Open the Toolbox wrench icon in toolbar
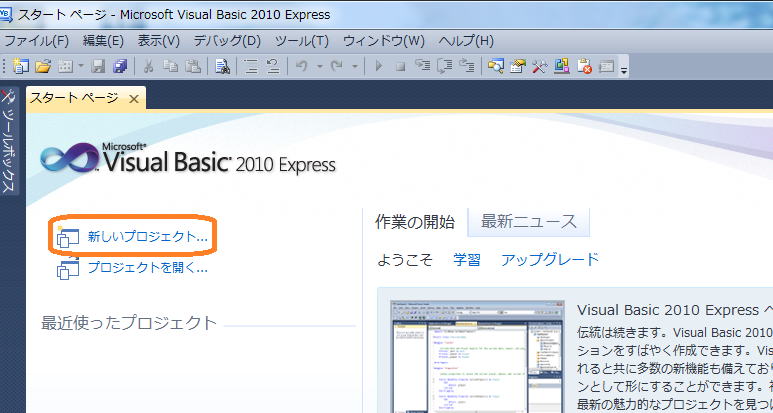 pos(540,67)
